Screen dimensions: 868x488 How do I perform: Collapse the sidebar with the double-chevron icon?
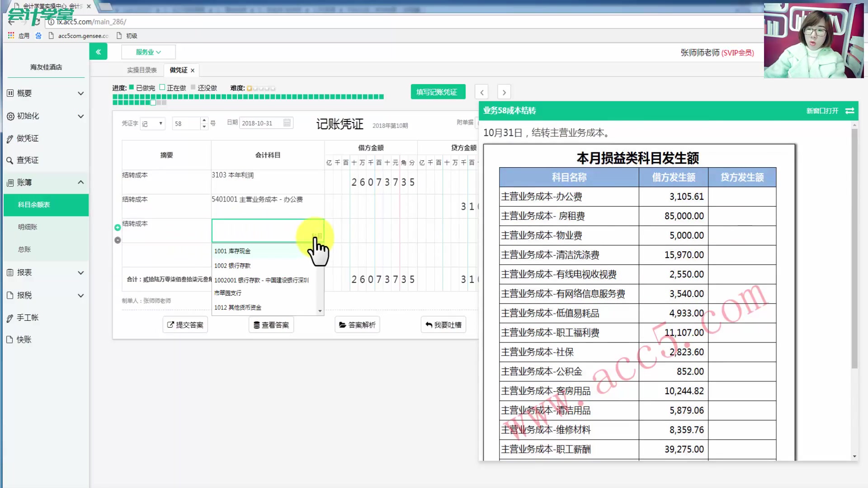[x=99, y=52]
